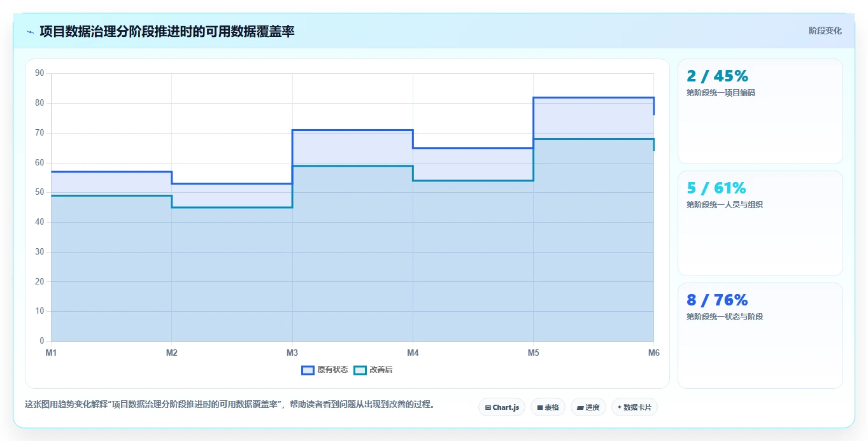868x441 pixels.
Task: Open the 5 / 61% stage card
Action: tap(760, 223)
